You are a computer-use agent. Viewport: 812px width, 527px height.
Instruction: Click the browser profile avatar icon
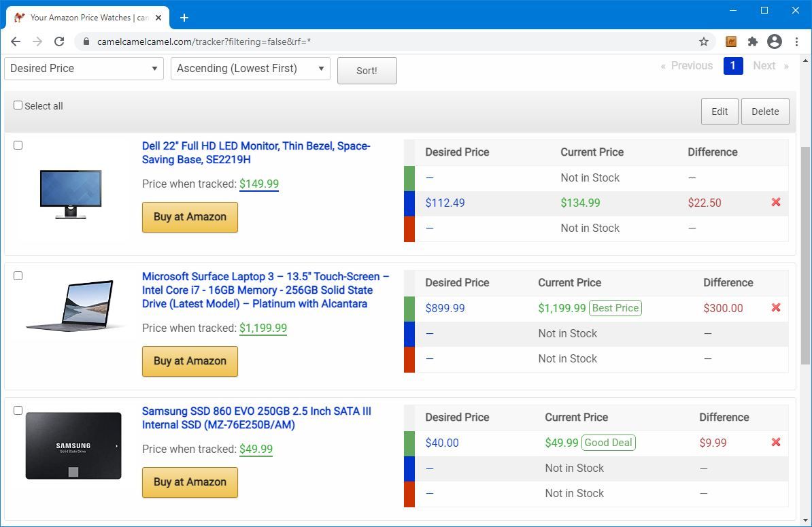click(x=775, y=41)
